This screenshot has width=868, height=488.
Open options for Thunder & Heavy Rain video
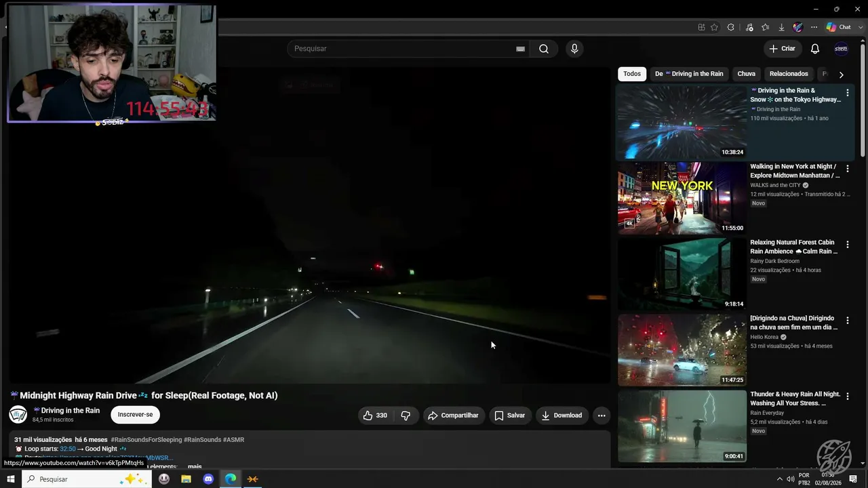[x=847, y=396]
